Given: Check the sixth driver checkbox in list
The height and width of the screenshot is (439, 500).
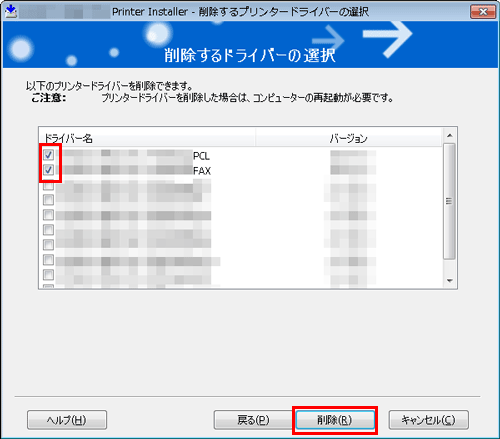Looking at the screenshot, I should point(48,230).
